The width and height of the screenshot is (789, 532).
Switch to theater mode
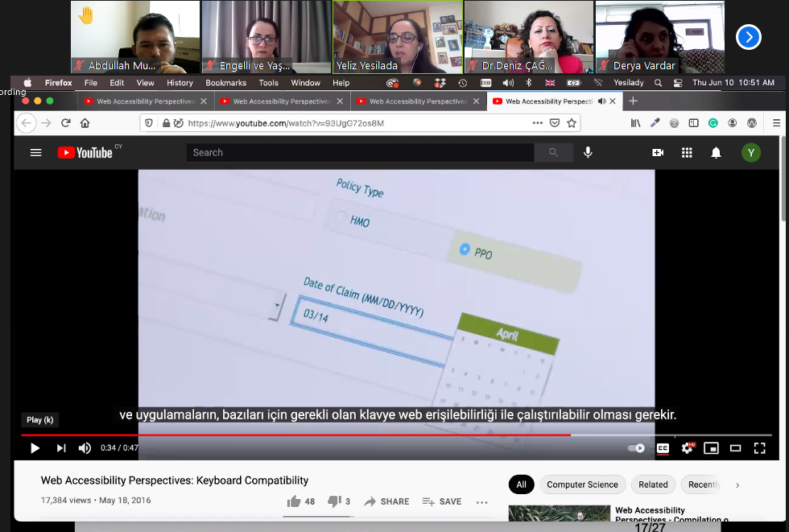(735, 448)
